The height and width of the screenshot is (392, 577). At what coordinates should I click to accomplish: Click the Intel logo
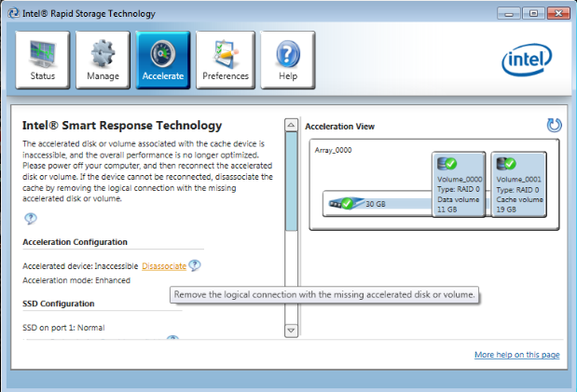point(527,60)
